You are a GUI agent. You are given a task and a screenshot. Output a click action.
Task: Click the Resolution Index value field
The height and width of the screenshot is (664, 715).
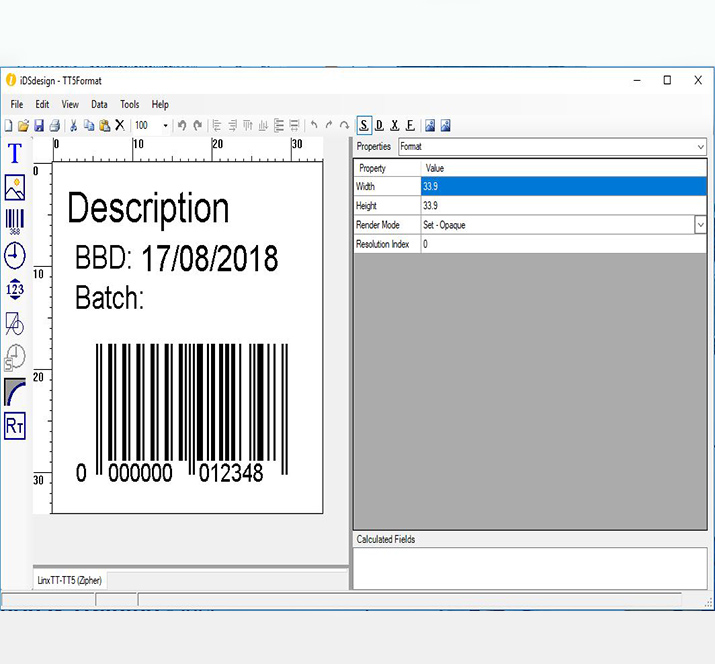point(564,244)
